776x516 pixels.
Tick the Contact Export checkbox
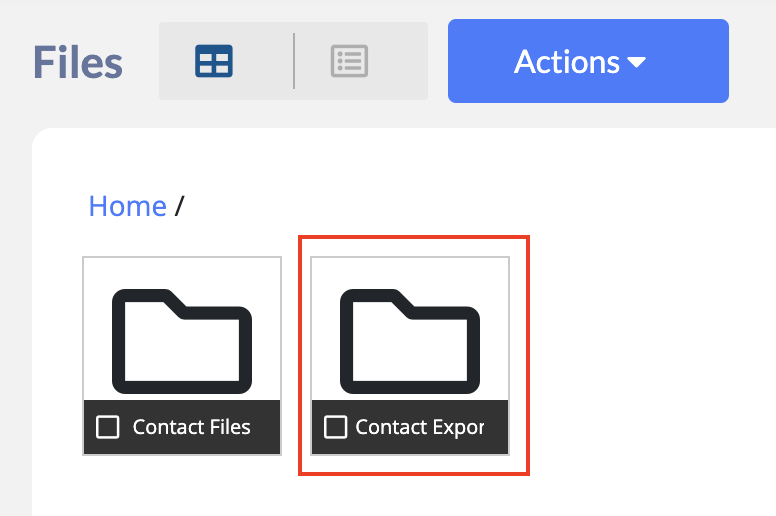(335, 427)
